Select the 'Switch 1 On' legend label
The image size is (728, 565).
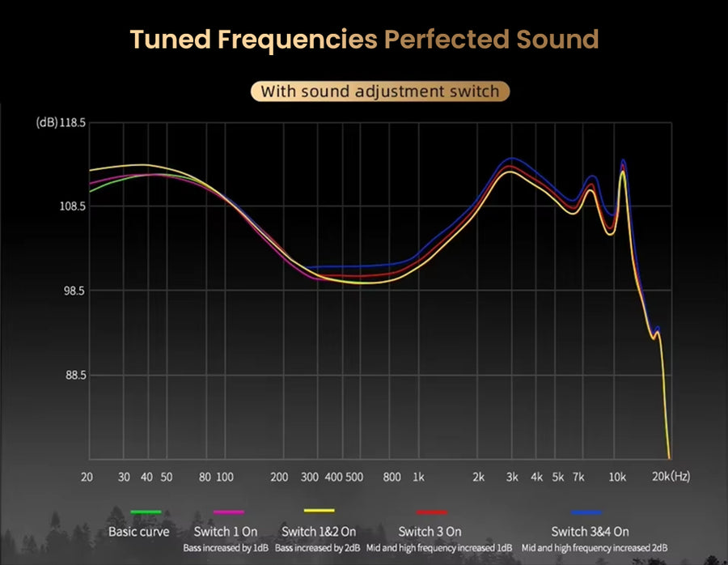(x=226, y=532)
